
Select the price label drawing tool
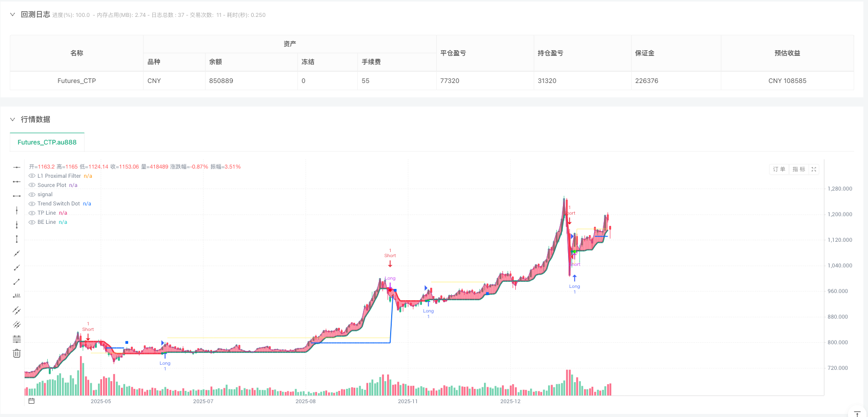point(17,296)
